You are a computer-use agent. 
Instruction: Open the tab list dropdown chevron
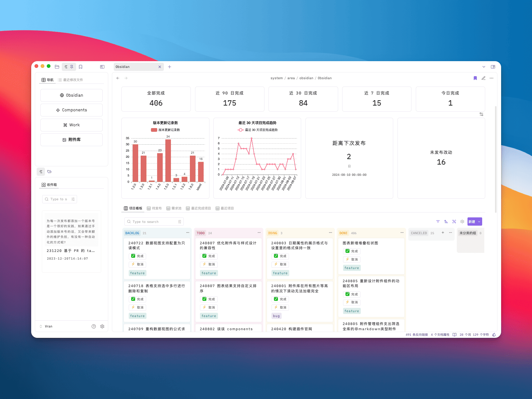tap(484, 67)
